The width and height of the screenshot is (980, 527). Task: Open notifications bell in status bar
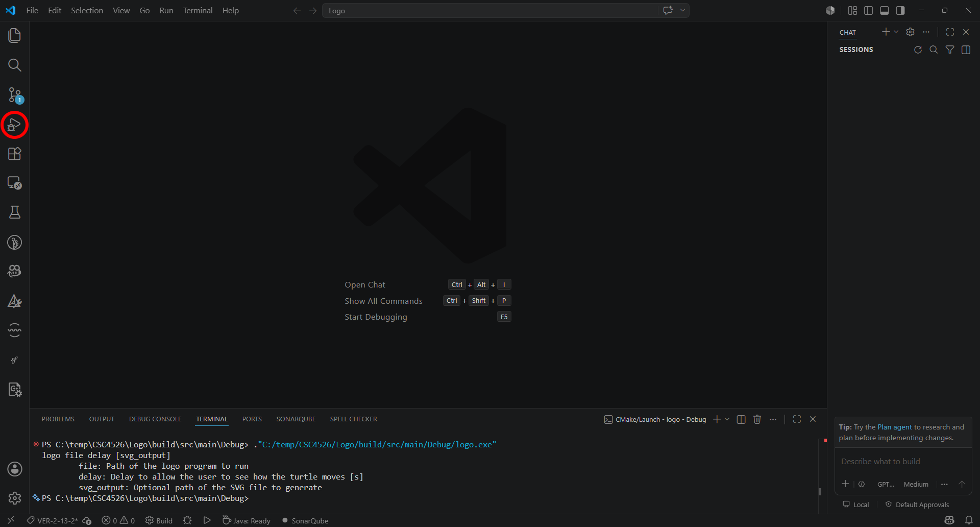(x=969, y=520)
